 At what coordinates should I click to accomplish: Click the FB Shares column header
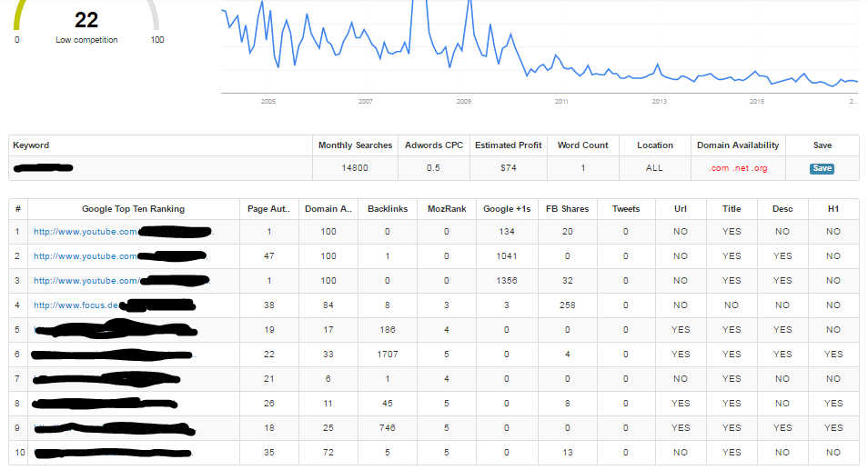[x=568, y=209]
